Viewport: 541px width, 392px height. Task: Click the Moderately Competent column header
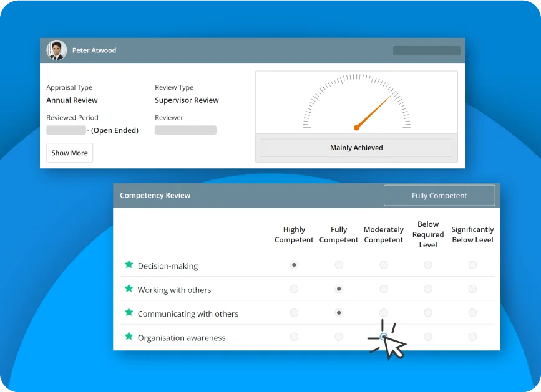pyautogui.click(x=384, y=234)
